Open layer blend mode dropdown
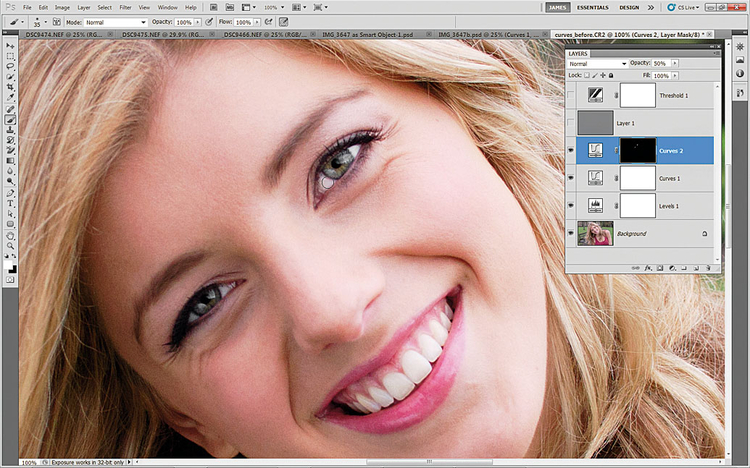Viewport: 750px width, 468px height. pyautogui.click(x=597, y=64)
